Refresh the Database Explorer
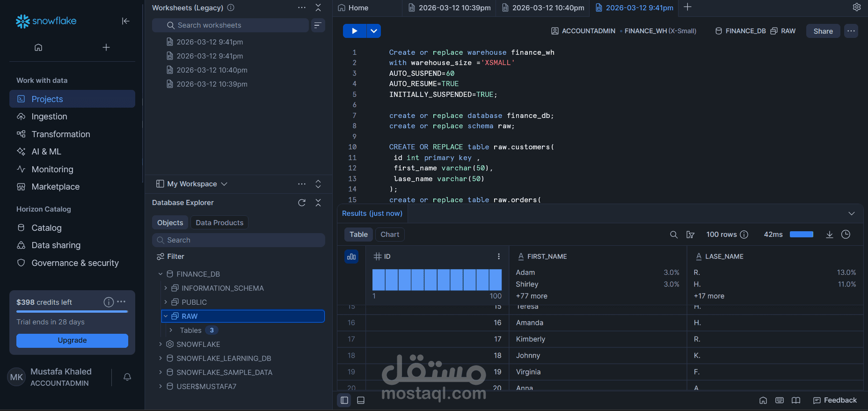 [x=302, y=203]
